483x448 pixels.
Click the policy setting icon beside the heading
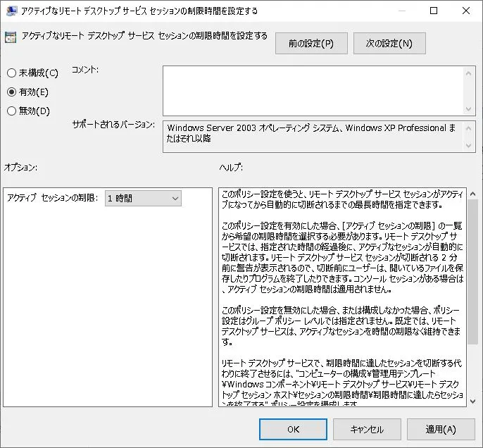(11, 37)
